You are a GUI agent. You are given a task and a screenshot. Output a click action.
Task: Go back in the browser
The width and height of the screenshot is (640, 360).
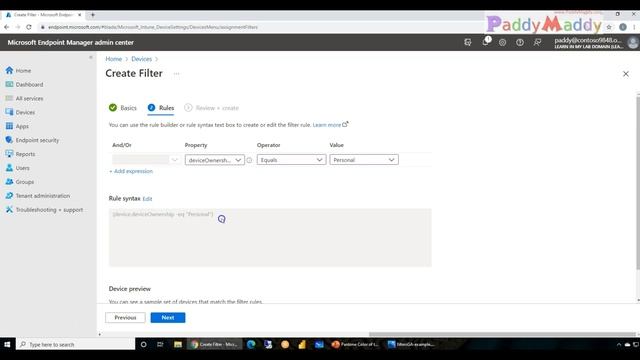coord(7,27)
